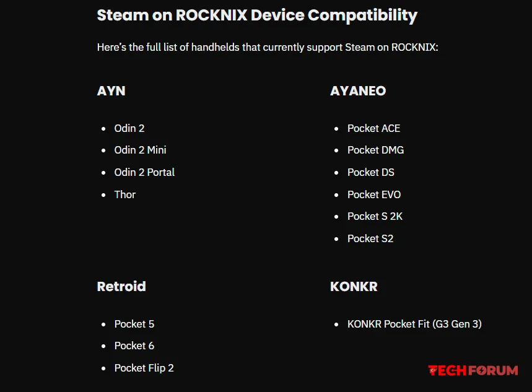Select Odin 2 Mini in the AYN list
The width and height of the screenshot is (532, 392).
click(x=140, y=150)
